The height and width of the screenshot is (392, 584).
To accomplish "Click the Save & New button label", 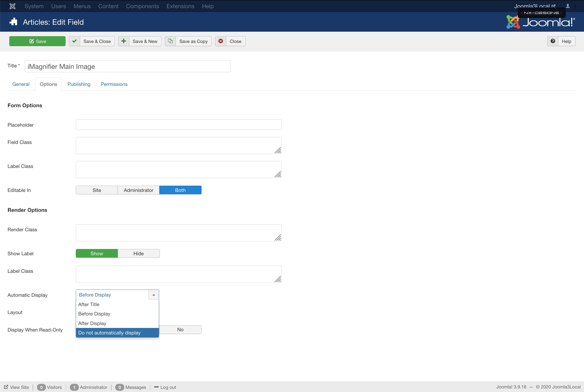I will [x=145, y=41].
